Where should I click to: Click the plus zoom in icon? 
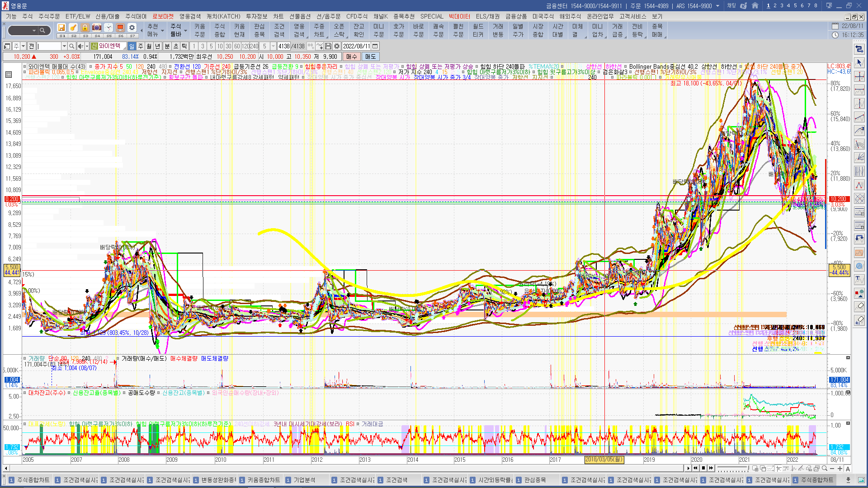(840, 468)
